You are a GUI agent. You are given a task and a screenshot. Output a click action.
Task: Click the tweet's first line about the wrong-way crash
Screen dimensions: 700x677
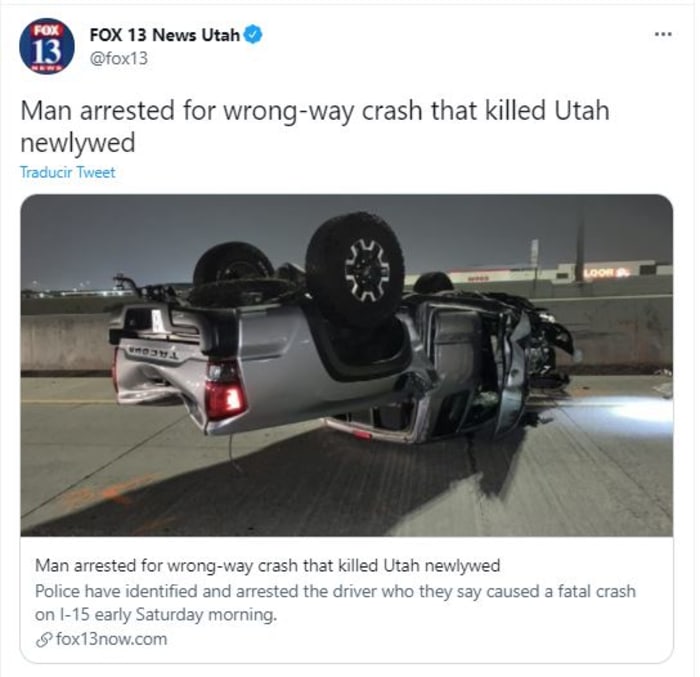pos(315,110)
